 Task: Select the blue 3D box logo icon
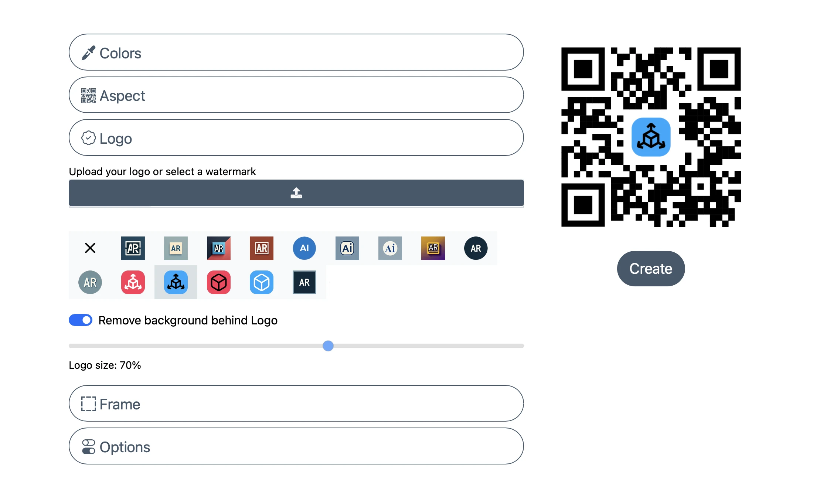(x=261, y=282)
